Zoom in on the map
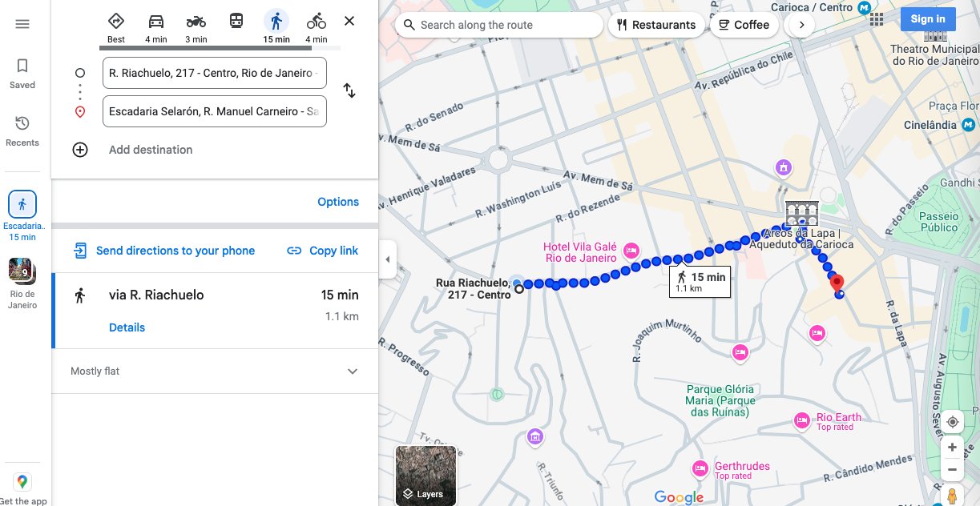 [x=952, y=448]
